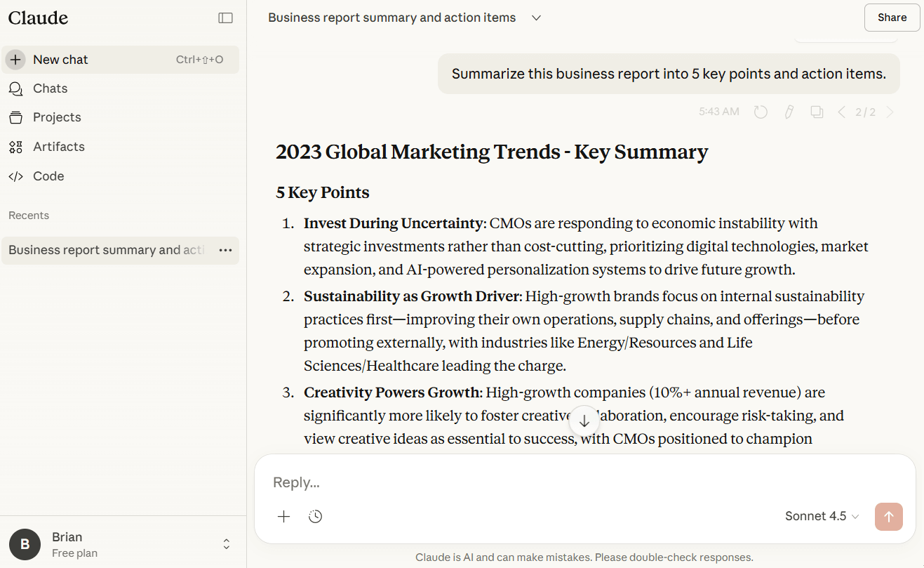The width and height of the screenshot is (924, 568).
Task: Go to previous response version
Action: tap(842, 112)
